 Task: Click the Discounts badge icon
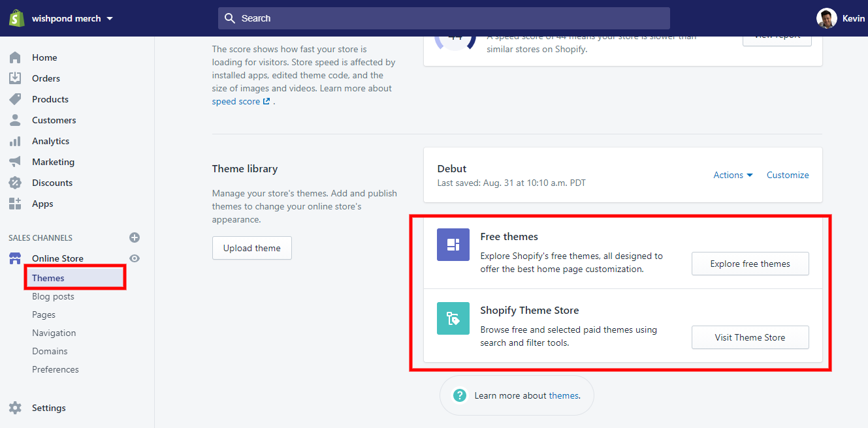[15, 183]
